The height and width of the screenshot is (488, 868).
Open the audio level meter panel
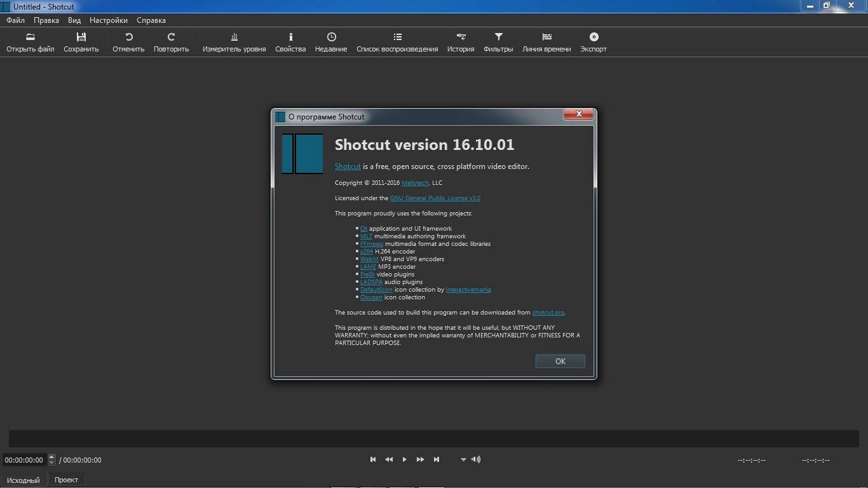[x=234, y=43]
